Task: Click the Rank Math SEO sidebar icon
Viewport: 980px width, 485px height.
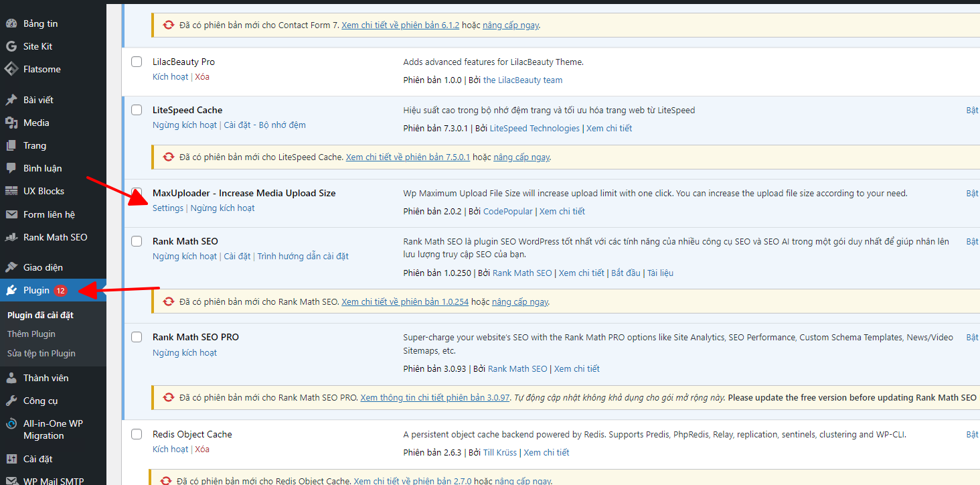Action: click(x=11, y=237)
